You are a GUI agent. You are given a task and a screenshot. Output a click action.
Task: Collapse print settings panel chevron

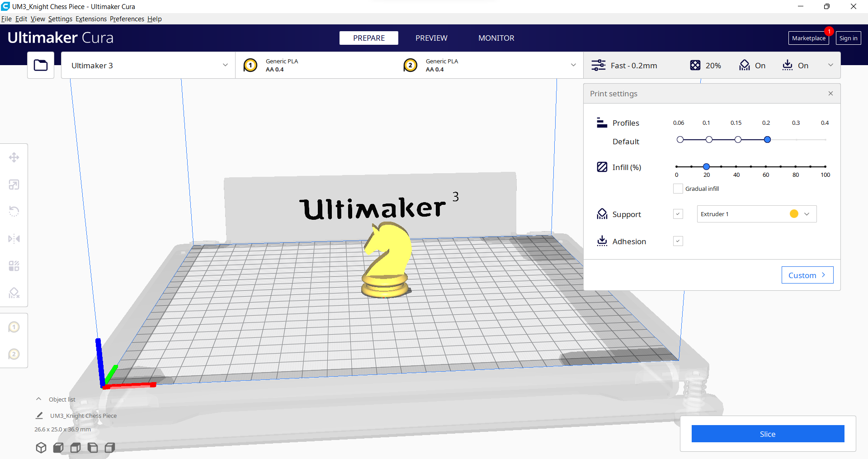pos(830,65)
